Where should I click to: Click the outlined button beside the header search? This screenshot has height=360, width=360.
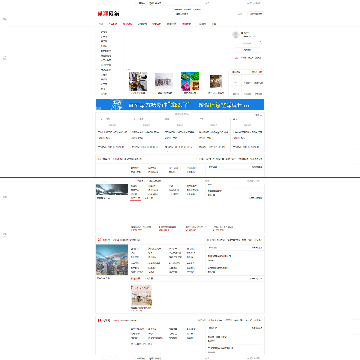(255, 14)
